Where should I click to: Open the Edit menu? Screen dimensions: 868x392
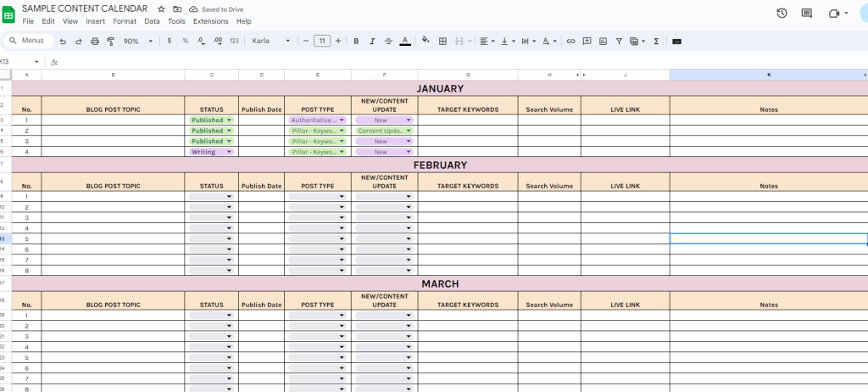[48, 21]
